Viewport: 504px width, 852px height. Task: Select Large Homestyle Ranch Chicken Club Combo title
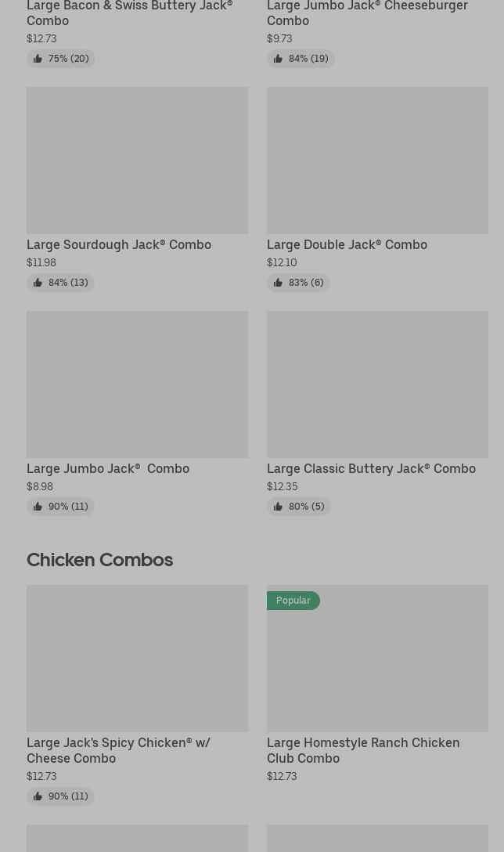click(363, 750)
